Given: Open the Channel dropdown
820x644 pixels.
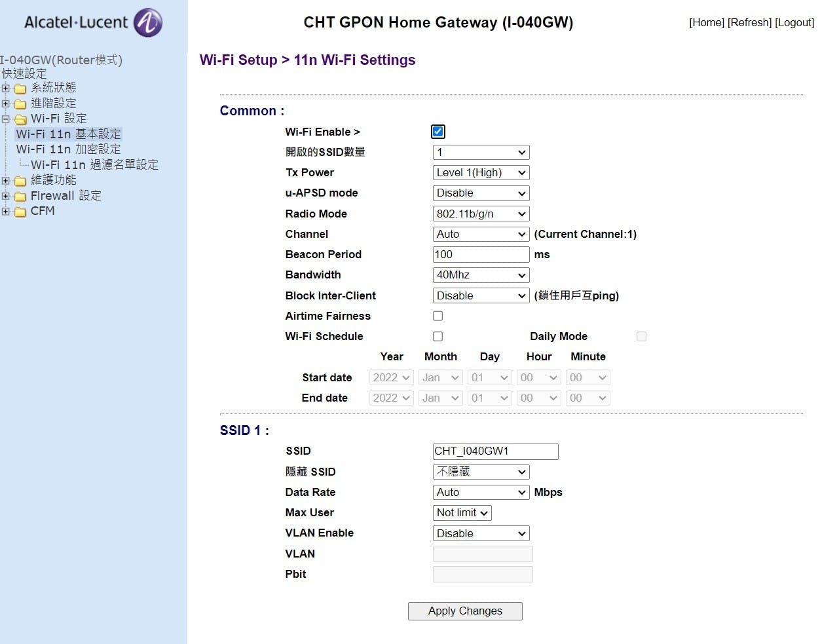Looking at the screenshot, I should [481, 234].
